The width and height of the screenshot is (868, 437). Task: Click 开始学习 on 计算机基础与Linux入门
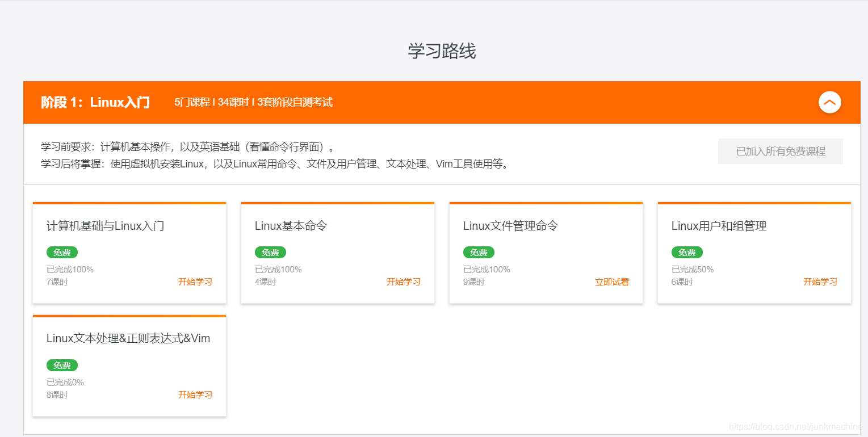[x=195, y=281]
